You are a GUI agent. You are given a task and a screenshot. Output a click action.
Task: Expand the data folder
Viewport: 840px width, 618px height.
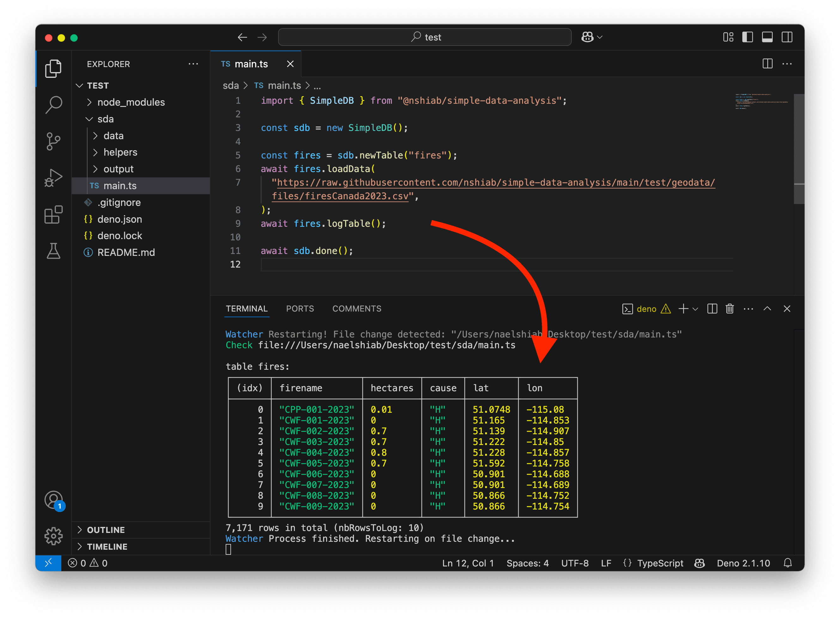[141, 135]
